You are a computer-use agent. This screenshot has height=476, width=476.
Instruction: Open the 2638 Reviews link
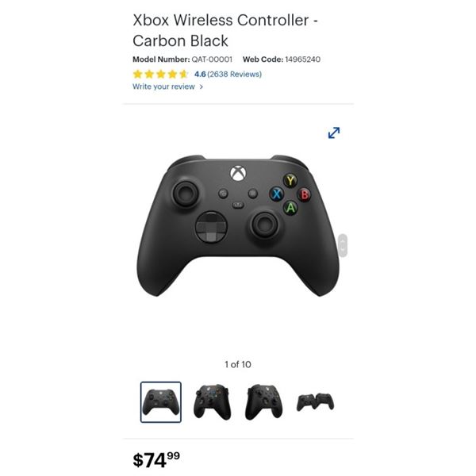(x=234, y=74)
